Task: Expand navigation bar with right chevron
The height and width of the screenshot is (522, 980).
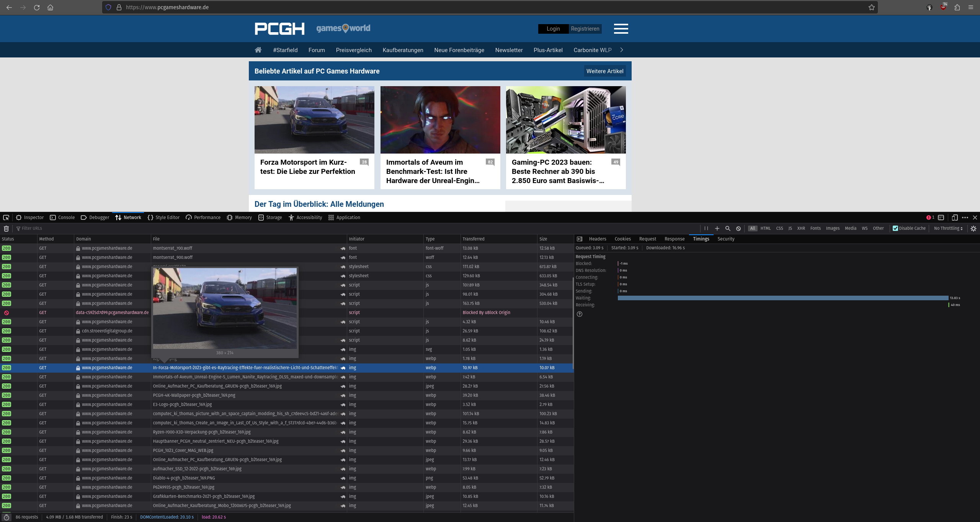Action: coord(622,50)
